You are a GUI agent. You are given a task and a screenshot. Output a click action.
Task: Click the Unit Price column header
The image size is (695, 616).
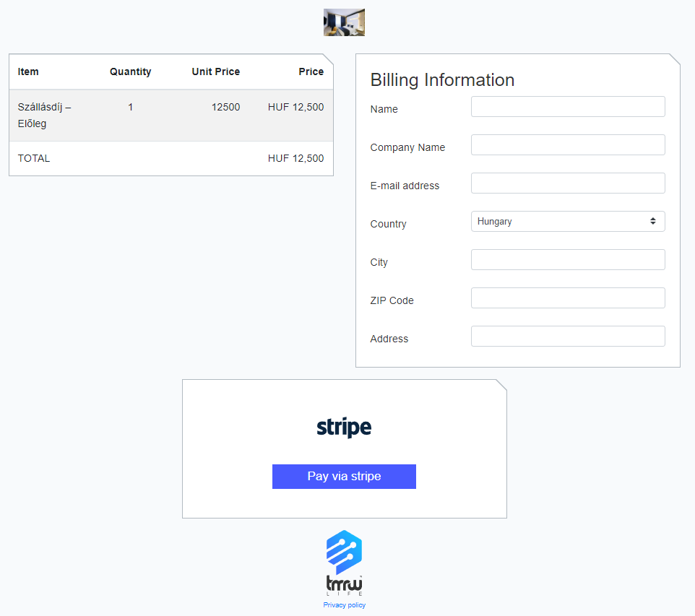click(215, 71)
